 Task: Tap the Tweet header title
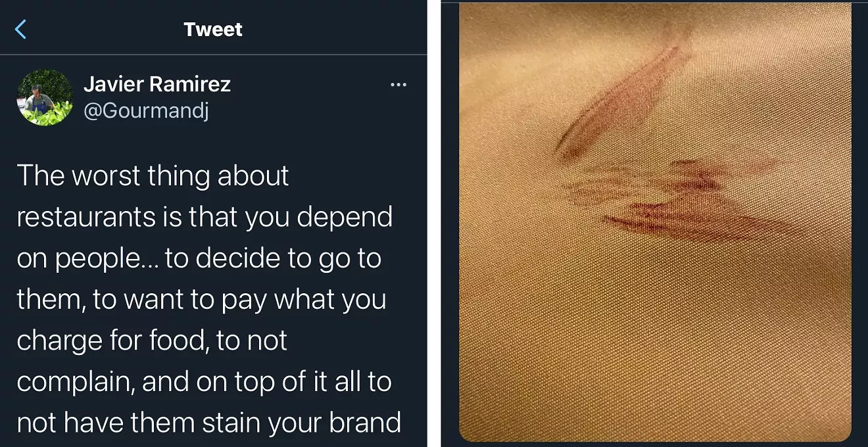click(x=213, y=29)
